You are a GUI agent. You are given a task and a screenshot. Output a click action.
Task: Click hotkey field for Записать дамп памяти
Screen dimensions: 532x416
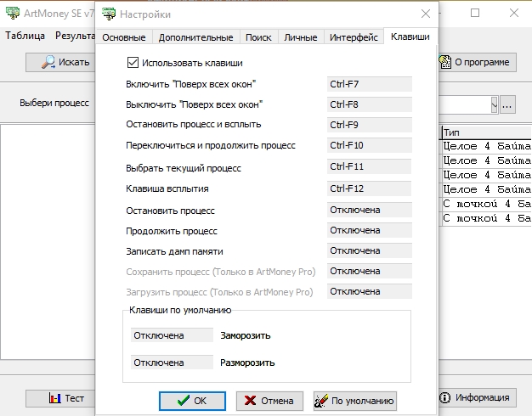click(370, 250)
